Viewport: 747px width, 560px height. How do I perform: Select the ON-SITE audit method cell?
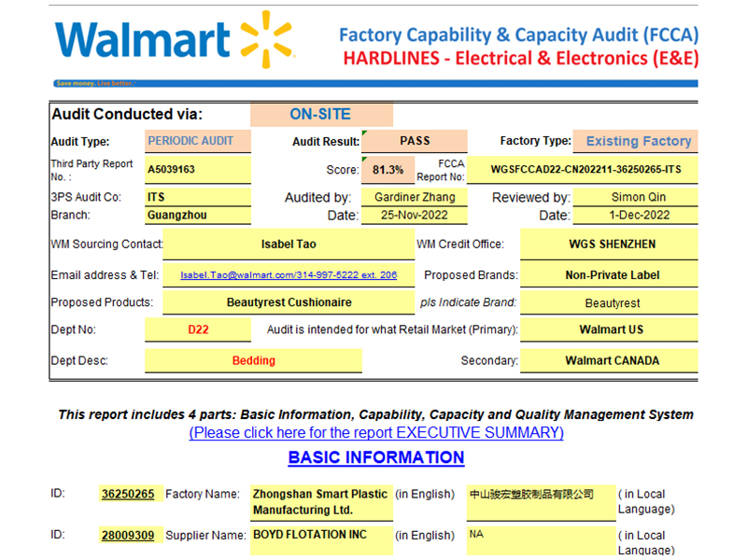pos(320,115)
